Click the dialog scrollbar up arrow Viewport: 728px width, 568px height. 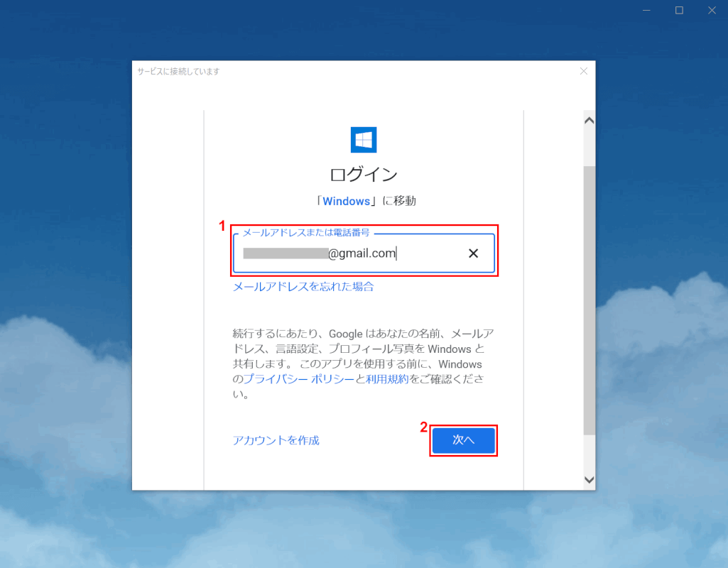click(x=590, y=121)
